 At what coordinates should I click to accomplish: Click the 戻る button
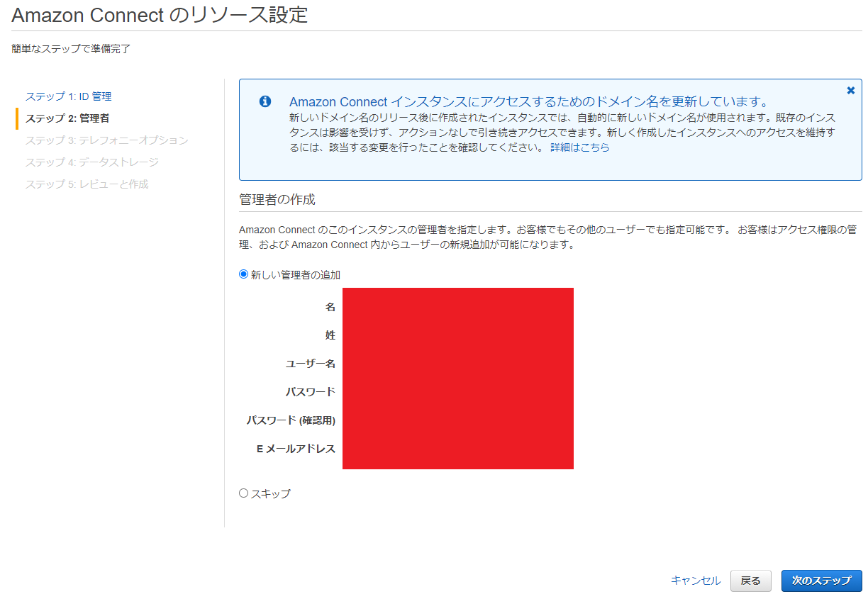point(750,581)
